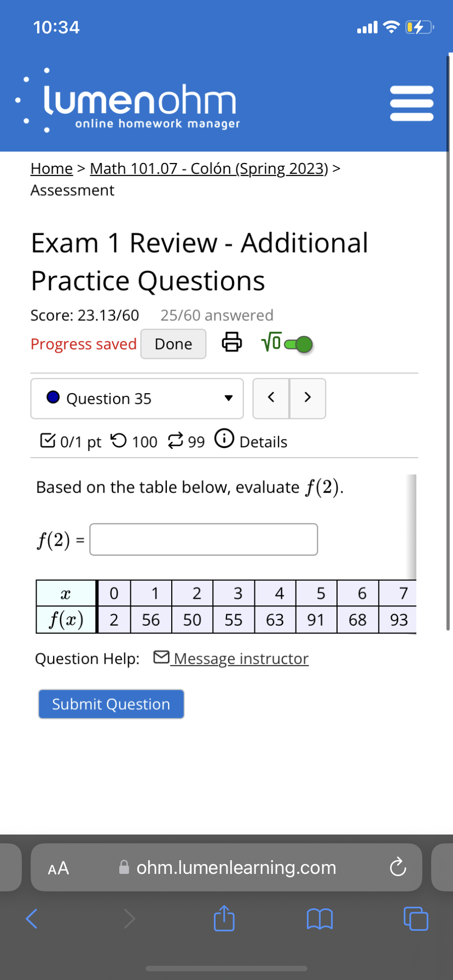Open the hamburger navigation menu
The height and width of the screenshot is (980, 453).
(x=411, y=102)
